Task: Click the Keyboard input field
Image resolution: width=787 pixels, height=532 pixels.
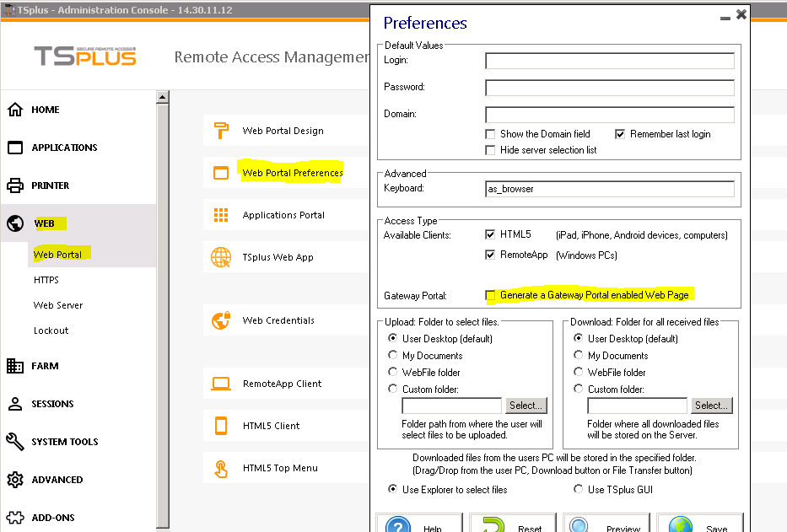Action: 609,189
